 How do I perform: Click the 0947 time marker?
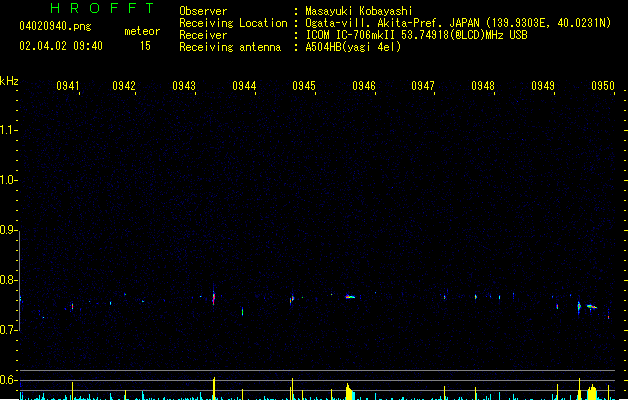[x=423, y=86]
